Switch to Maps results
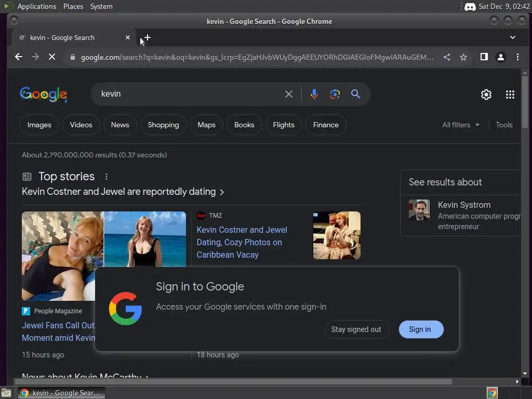The height and width of the screenshot is (399, 532). tap(207, 125)
